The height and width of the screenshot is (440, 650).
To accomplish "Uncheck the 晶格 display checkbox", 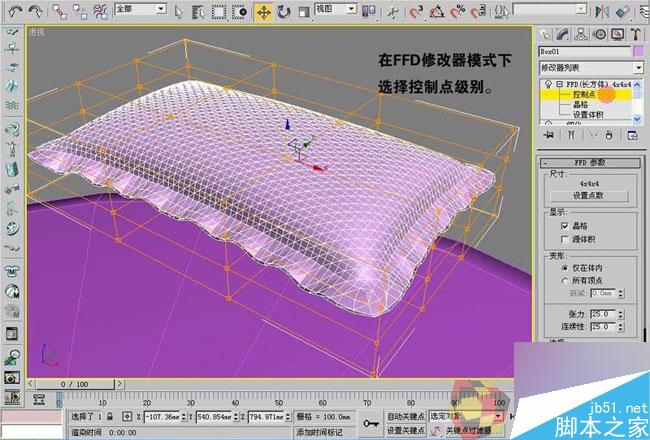I will tap(565, 226).
